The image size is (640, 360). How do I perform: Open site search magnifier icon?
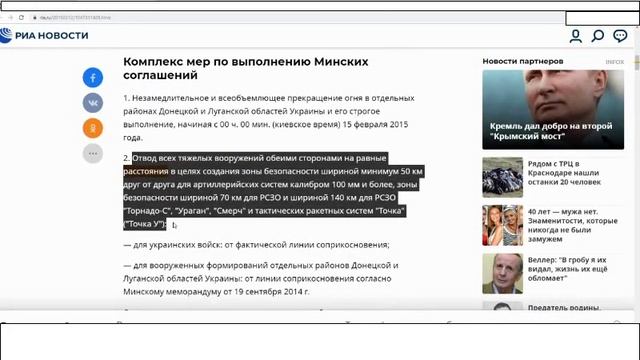(x=598, y=36)
